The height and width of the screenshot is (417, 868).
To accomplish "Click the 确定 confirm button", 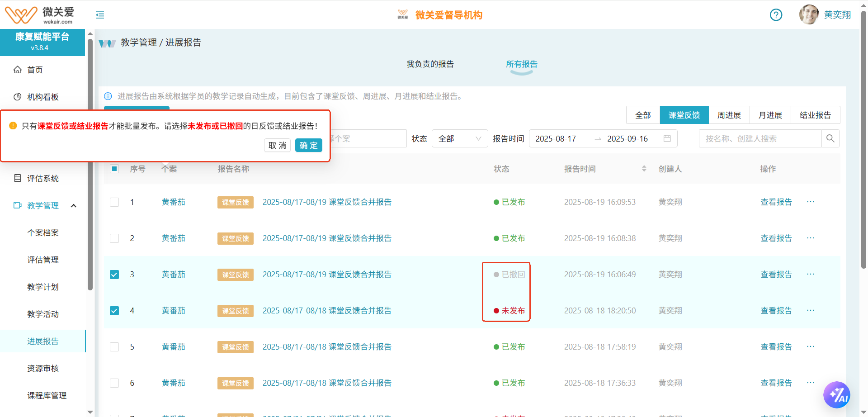I will (308, 145).
